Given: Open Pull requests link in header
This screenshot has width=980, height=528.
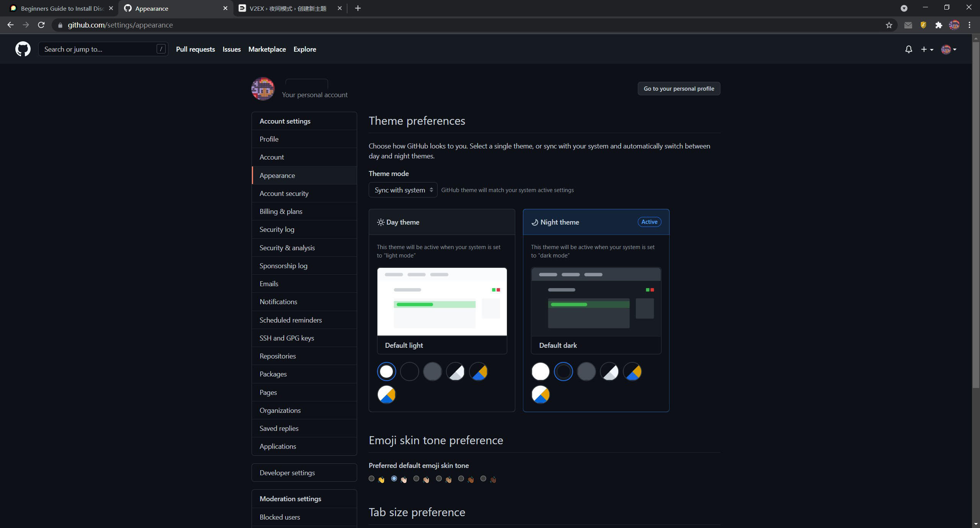Looking at the screenshot, I should (195, 49).
